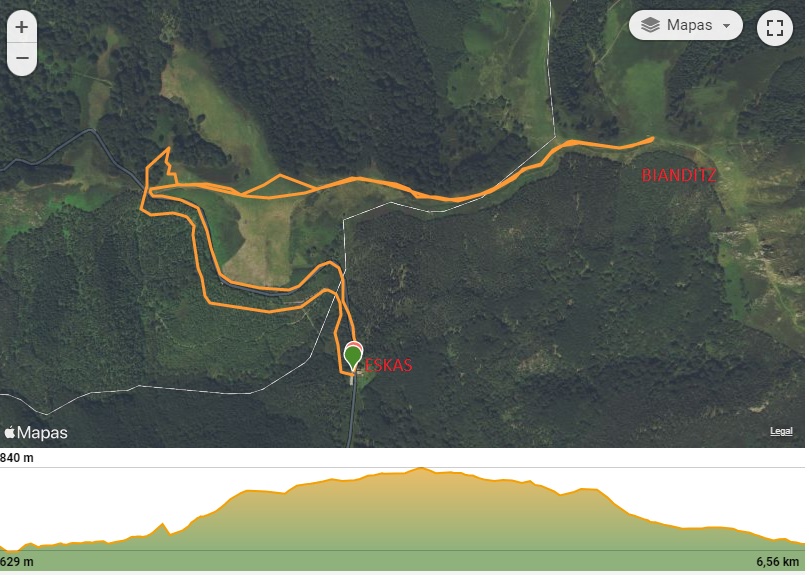Click the stacked layers icon
809x575 pixels.
650,25
